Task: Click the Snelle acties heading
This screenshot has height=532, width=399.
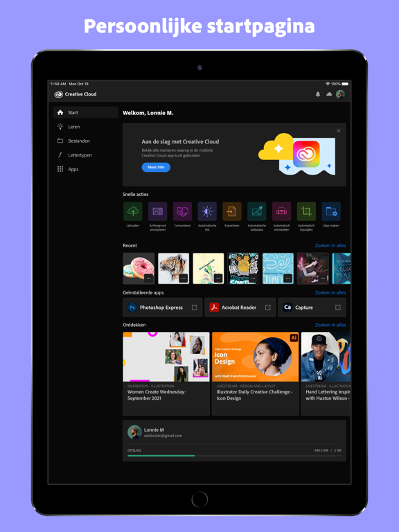Action: tap(135, 195)
